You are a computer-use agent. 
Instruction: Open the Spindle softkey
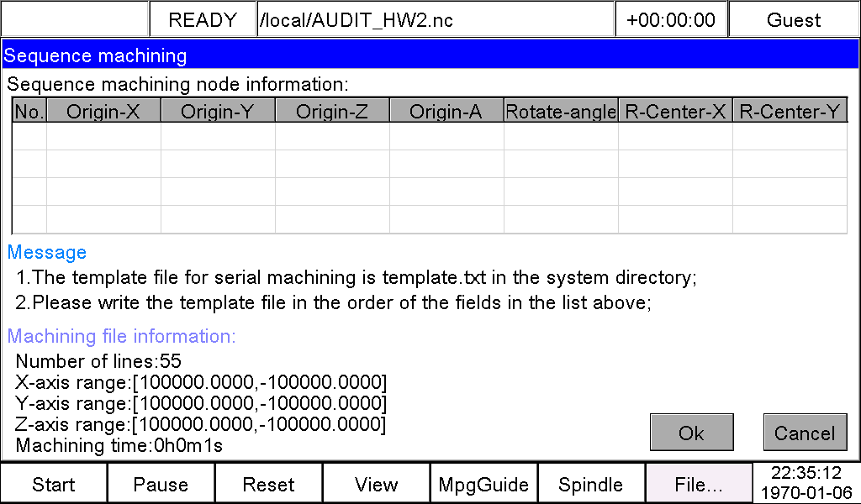point(591,484)
